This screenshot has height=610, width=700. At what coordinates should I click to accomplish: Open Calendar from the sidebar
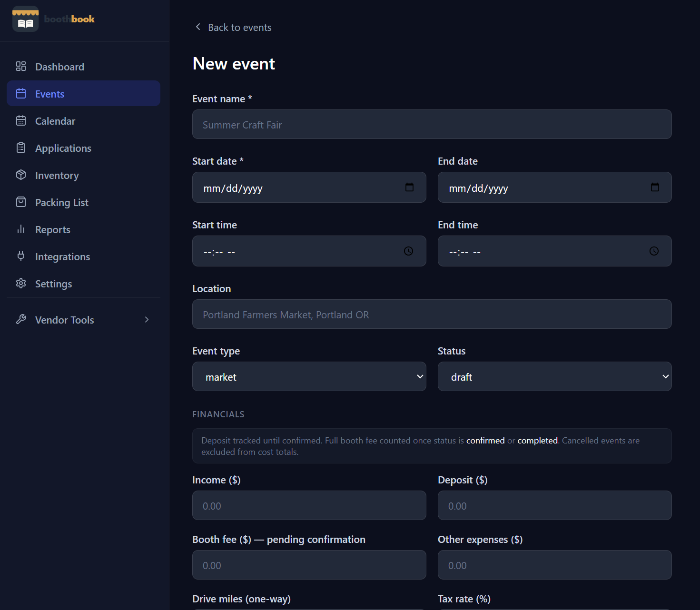[x=83, y=121]
